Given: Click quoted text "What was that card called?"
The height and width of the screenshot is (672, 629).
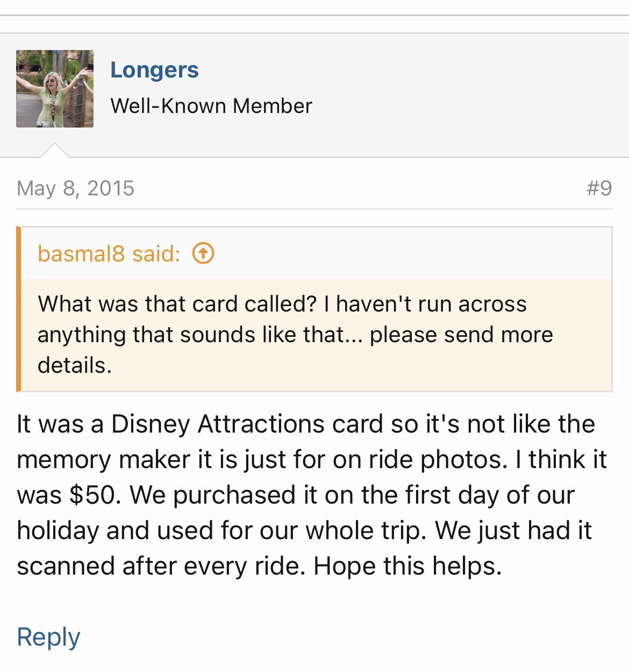Looking at the screenshot, I should coord(177,304).
